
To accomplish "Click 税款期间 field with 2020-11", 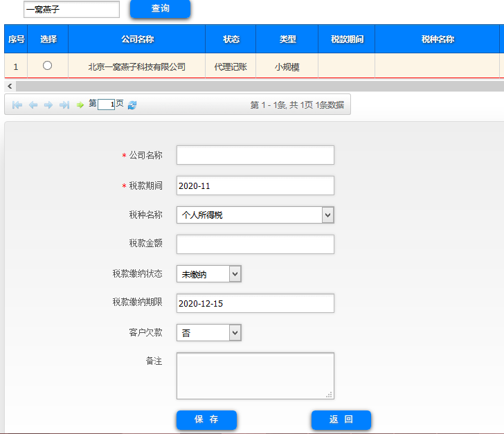I will point(255,186).
